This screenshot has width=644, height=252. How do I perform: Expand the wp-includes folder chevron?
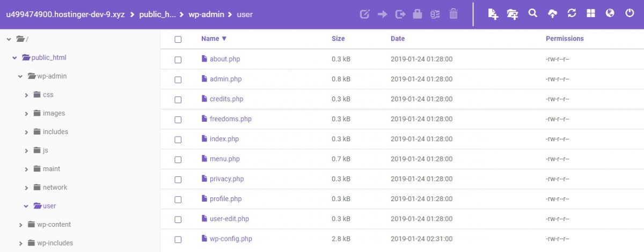(20, 243)
